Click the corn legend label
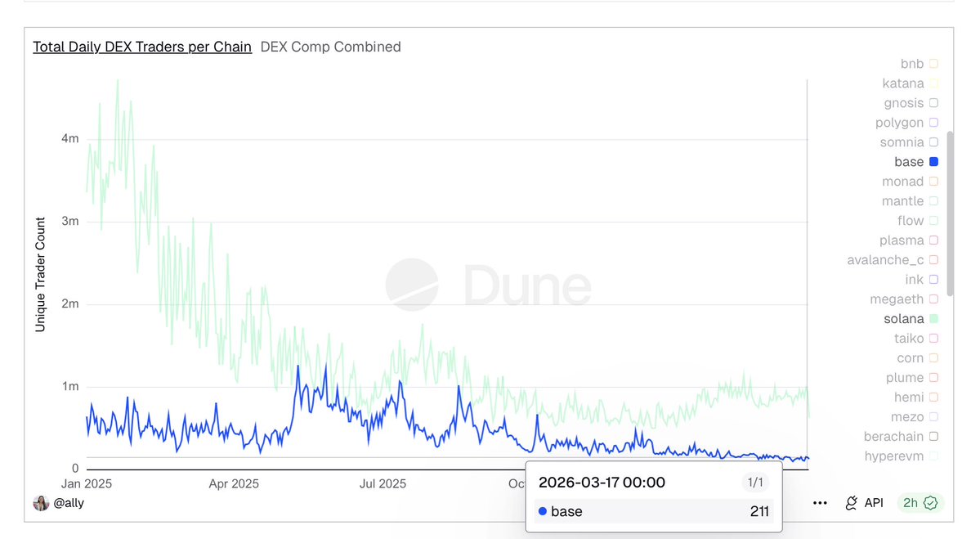 click(910, 357)
